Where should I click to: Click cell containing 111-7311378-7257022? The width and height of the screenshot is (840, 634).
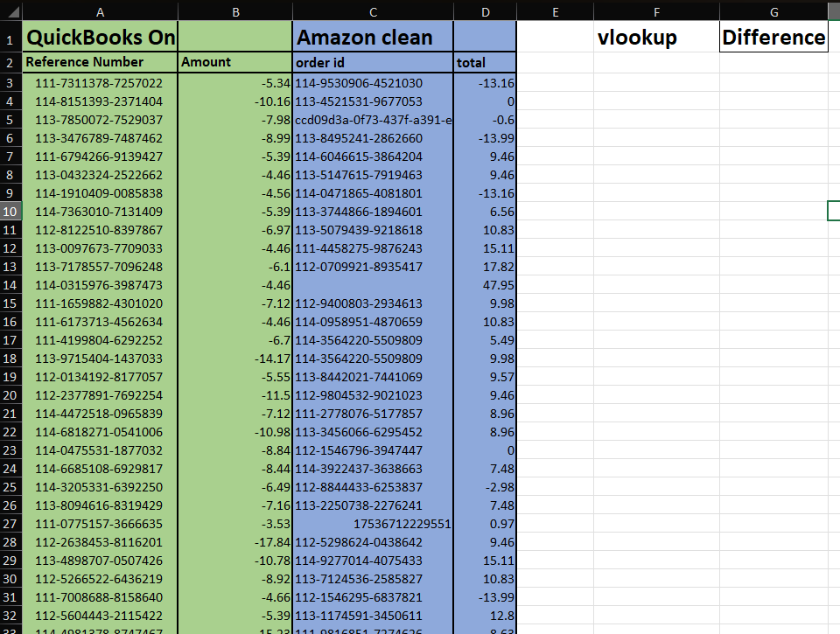100,83
